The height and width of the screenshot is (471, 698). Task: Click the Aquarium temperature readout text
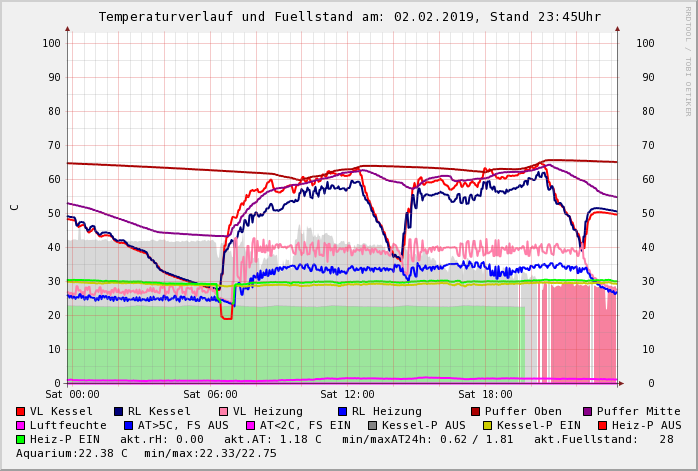click(x=146, y=453)
